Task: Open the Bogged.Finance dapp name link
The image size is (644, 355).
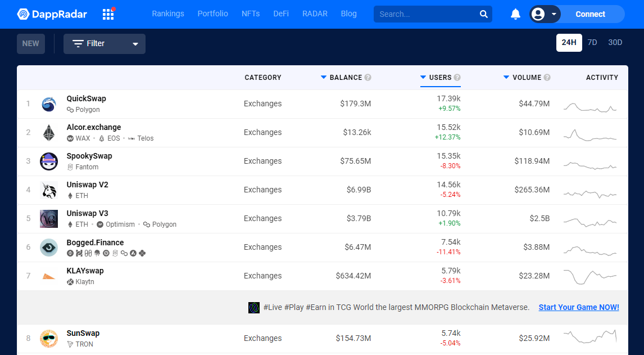Action: pos(96,242)
